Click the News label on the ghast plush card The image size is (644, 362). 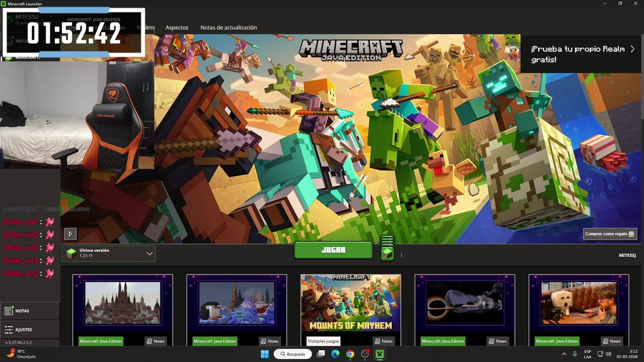pos(611,341)
